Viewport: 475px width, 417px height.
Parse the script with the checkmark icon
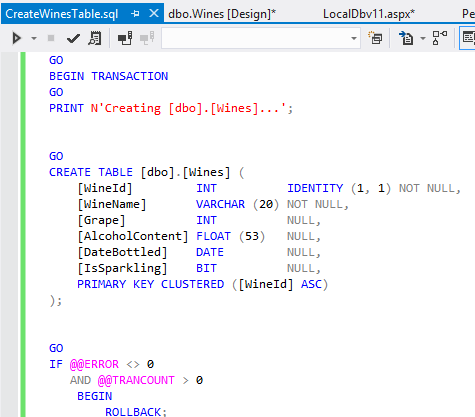pyautogui.click(x=73, y=39)
